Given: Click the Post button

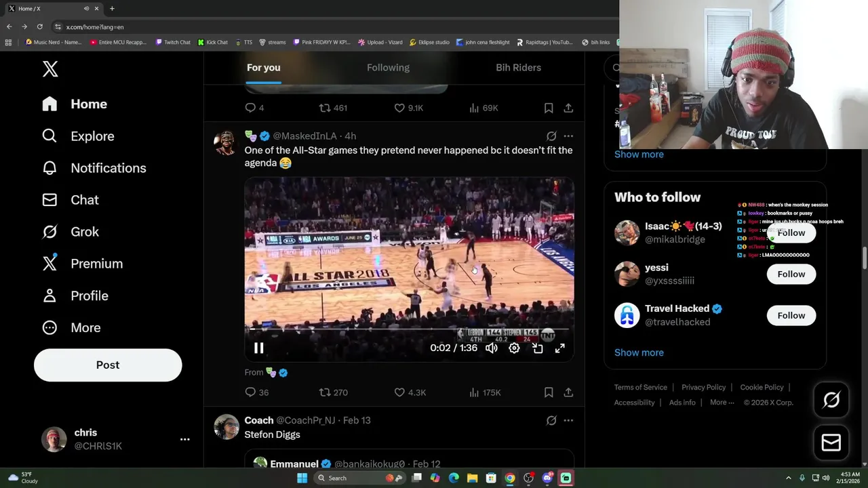Looking at the screenshot, I should tap(108, 365).
